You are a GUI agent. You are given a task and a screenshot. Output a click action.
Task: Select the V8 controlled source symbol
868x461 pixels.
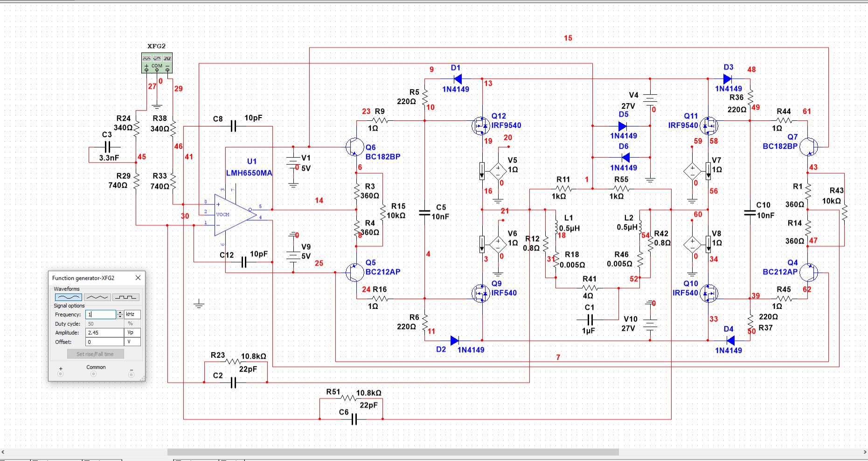click(693, 244)
